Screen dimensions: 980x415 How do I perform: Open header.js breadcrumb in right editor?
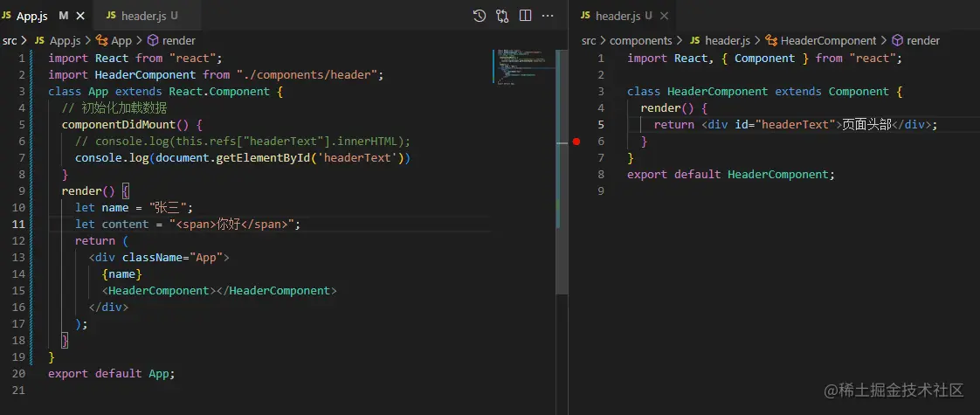tap(728, 40)
